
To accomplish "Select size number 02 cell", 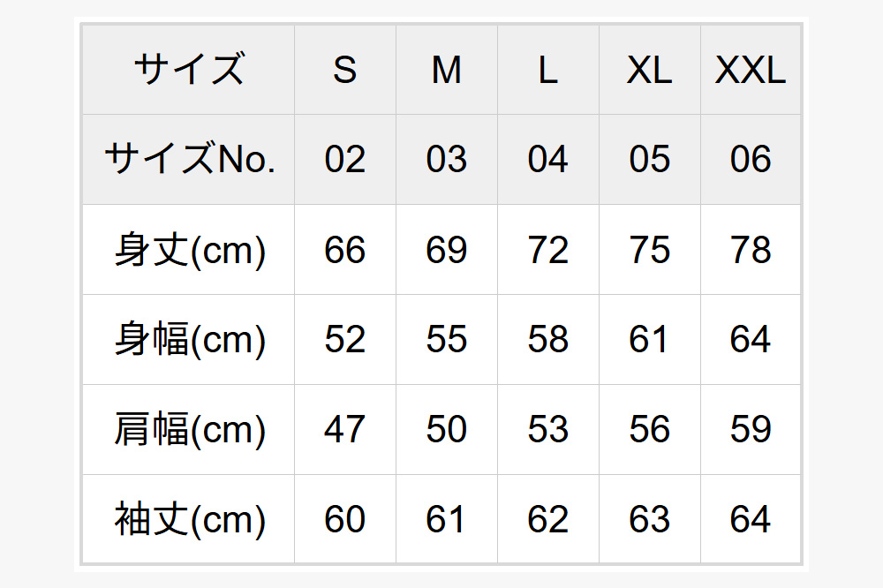I will coord(345,160).
